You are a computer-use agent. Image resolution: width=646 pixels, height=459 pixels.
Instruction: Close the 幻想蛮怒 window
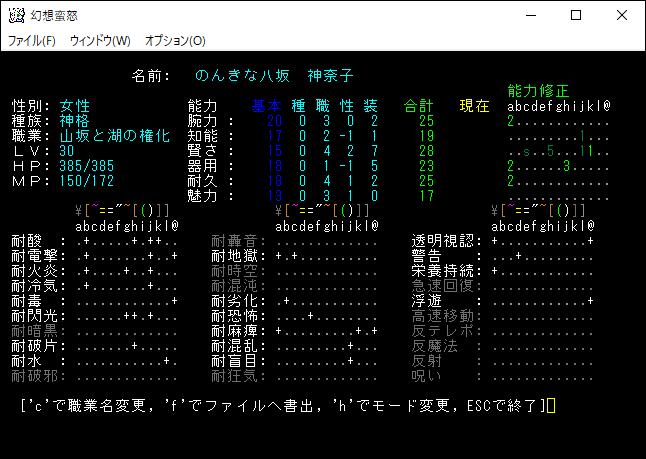tap(622, 15)
